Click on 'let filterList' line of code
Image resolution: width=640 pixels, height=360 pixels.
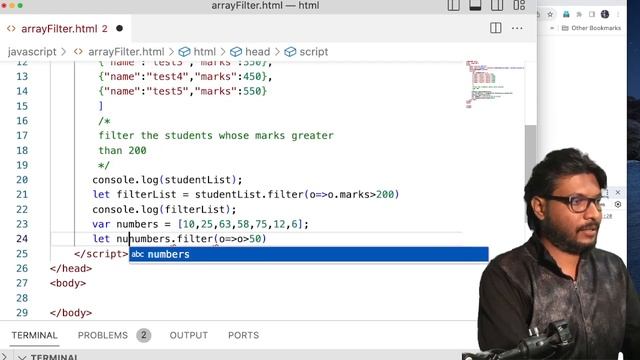pyautogui.click(x=245, y=195)
